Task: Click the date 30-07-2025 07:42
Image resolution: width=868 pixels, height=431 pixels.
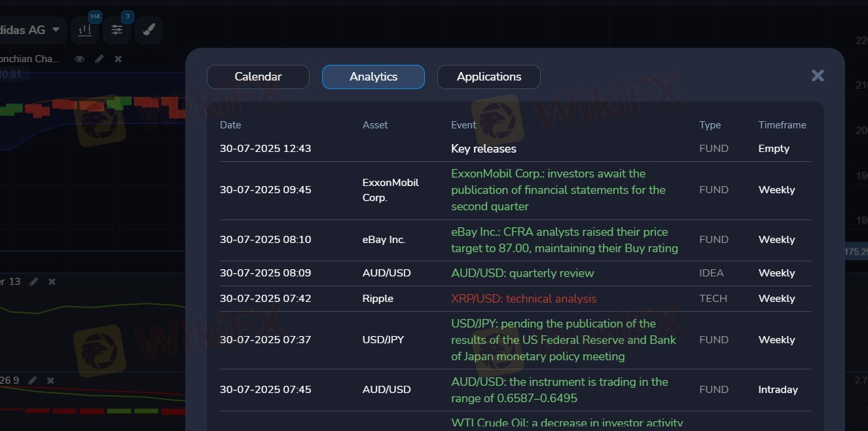Action: coord(266,299)
